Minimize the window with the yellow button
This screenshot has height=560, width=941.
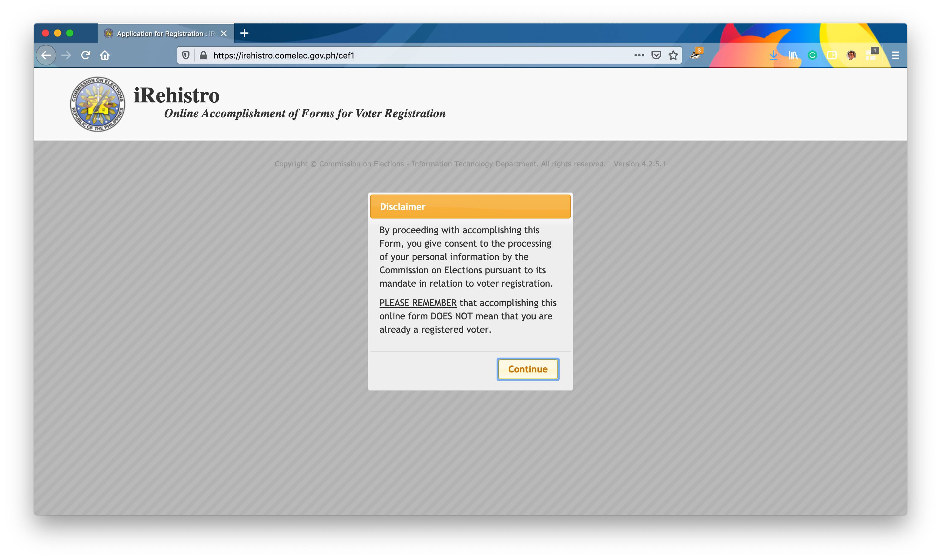[x=57, y=33]
